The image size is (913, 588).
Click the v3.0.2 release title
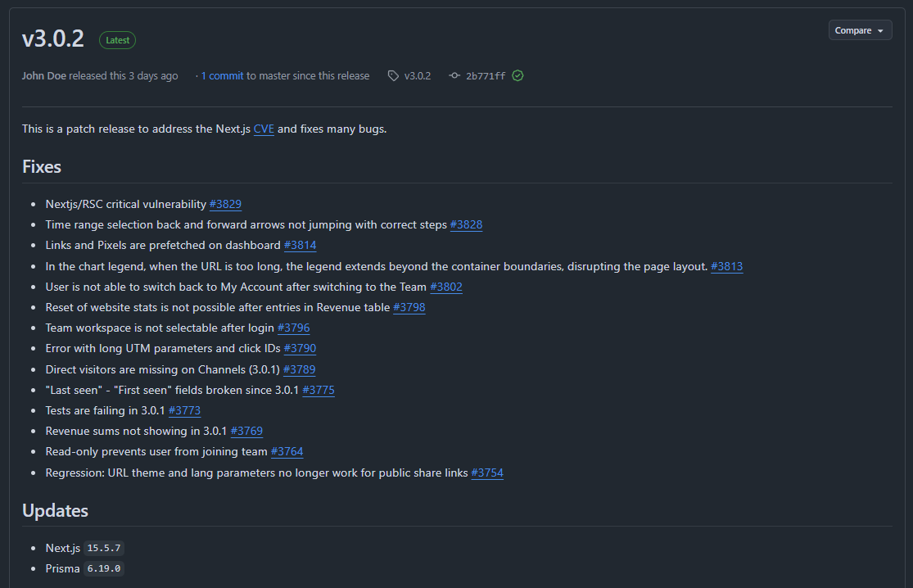click(53, 39)
